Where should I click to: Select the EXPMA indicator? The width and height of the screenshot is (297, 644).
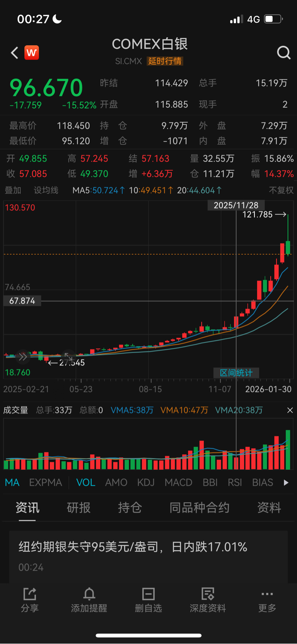[x=46, y=483]
